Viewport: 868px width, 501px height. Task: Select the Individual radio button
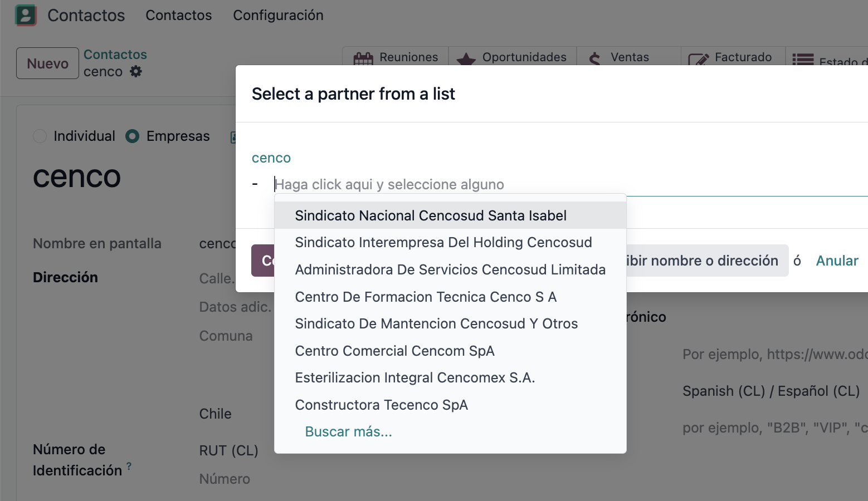point(40,136)
